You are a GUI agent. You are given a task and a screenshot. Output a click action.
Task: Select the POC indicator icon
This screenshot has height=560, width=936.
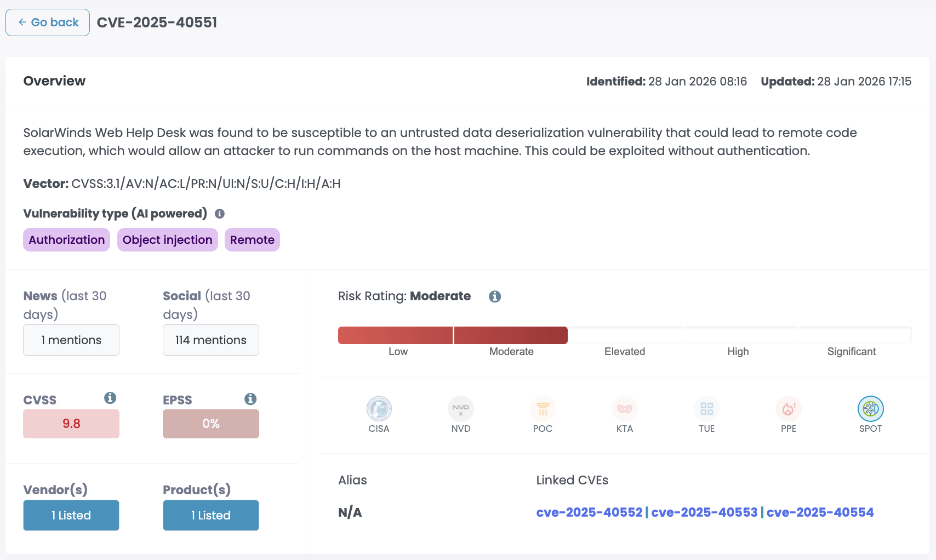point(543,409)
